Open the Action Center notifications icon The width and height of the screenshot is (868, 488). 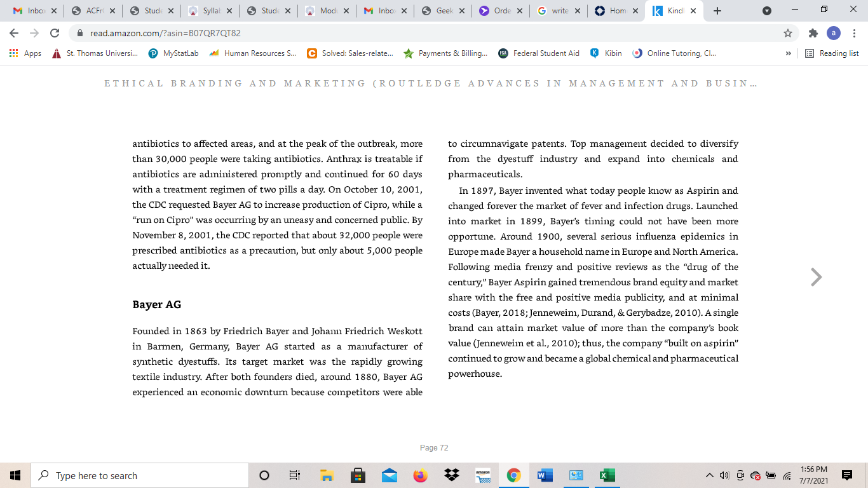tap(846, 475)
